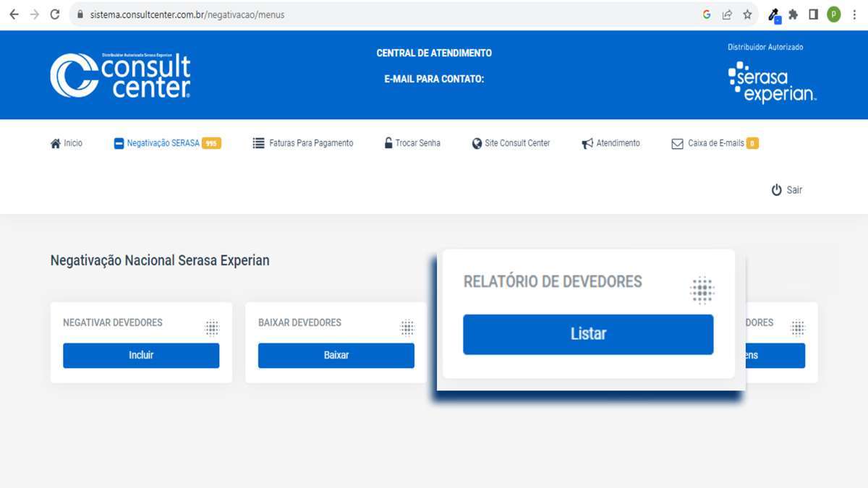Image resolution: width=868 pixels, height=488 pixels.
Task: Open Site Consult Center globe link
Action: click(511, 143)
